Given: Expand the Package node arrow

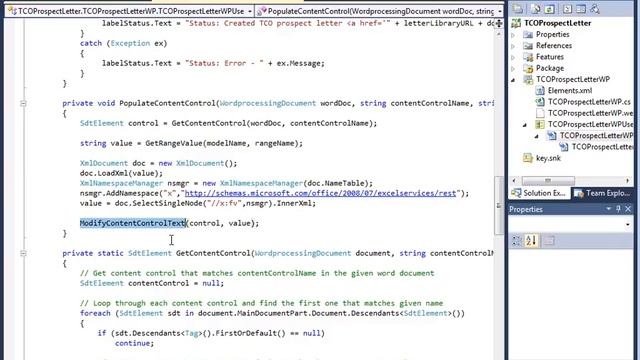Looking at the screenshot, I should pos(513,69).
